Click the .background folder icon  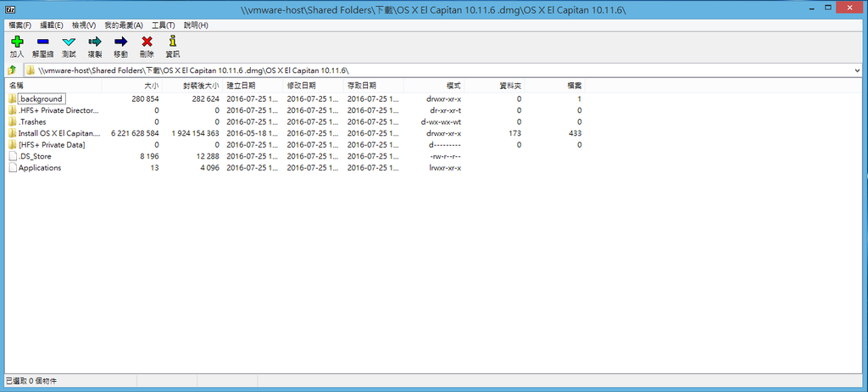coord(13,98)
